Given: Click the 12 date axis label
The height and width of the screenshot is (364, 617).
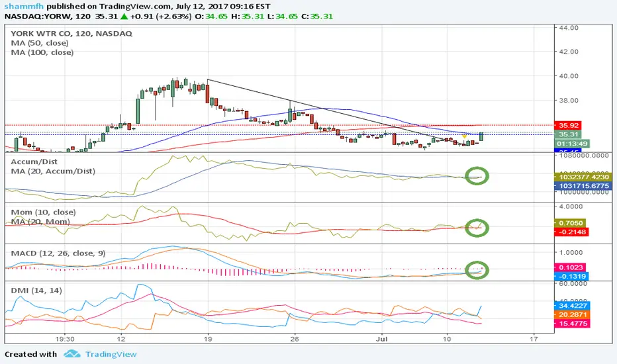Looking at the screenshot, I should [x=120, y=339].
